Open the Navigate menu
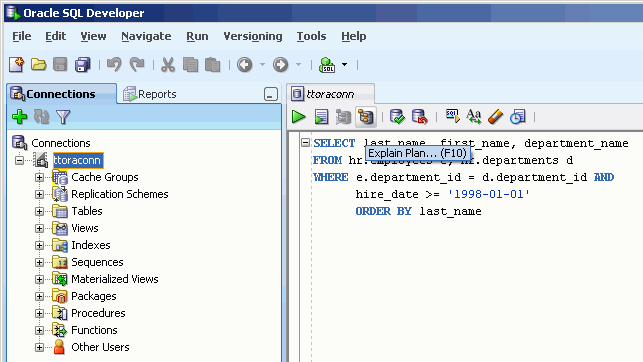Image resolution: width=643 pixels, height=362 pixels. (x=146, y=36)
